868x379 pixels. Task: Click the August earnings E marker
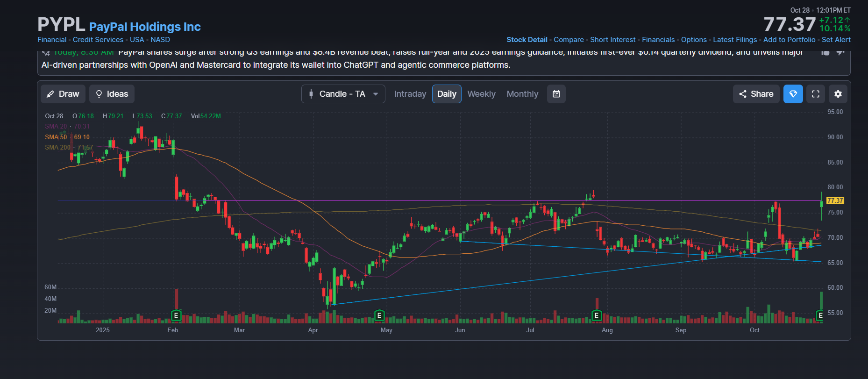click(596, 315)
